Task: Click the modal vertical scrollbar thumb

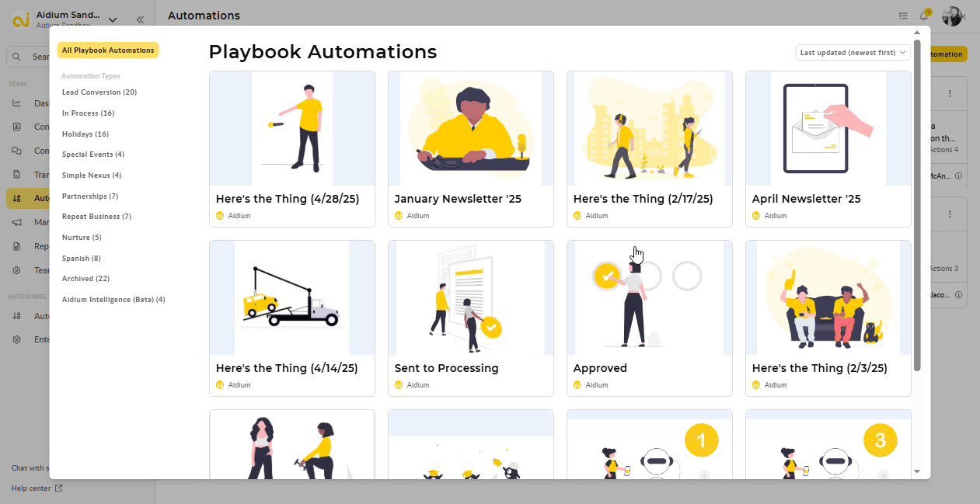Action: click(917, 205)
